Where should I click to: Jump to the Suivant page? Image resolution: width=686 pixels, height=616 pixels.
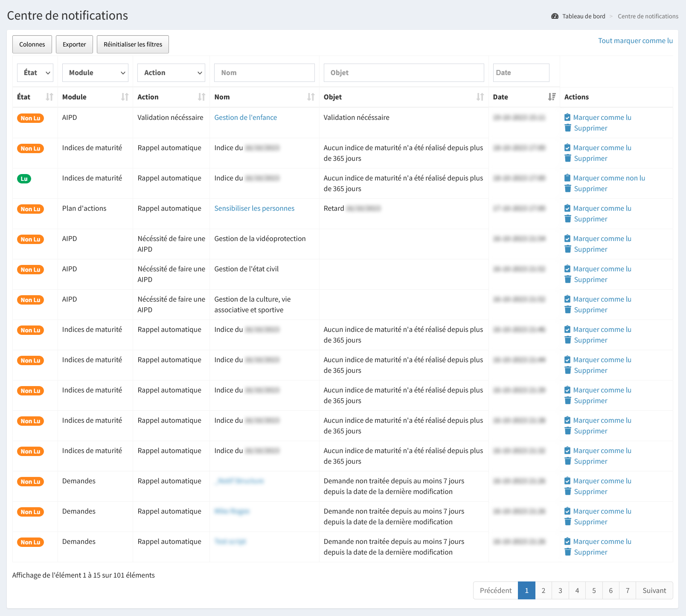654,590
